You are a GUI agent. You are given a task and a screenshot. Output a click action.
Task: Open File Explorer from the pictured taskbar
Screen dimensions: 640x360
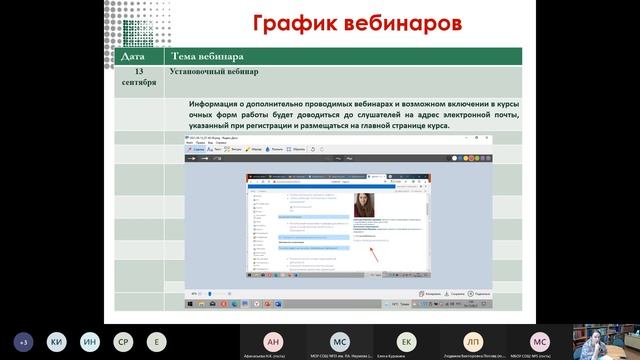coord(201,304)
